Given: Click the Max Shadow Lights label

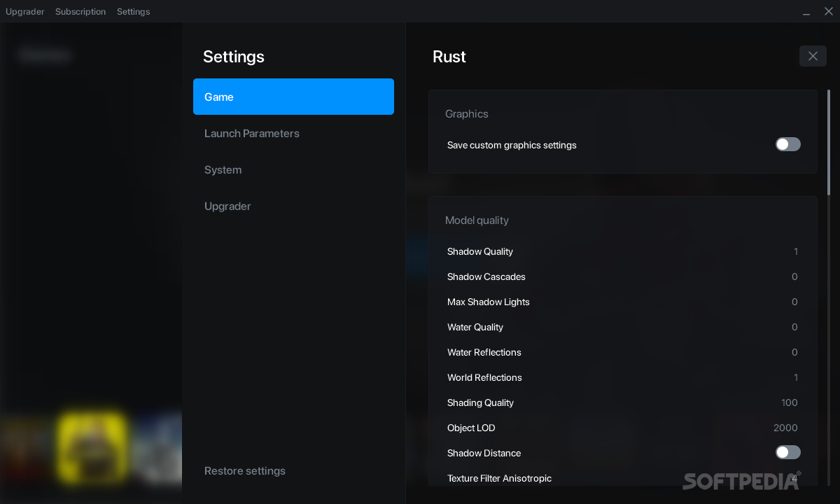Looking at the screenshot, I should pyautogui.click(x=489, y=302).
